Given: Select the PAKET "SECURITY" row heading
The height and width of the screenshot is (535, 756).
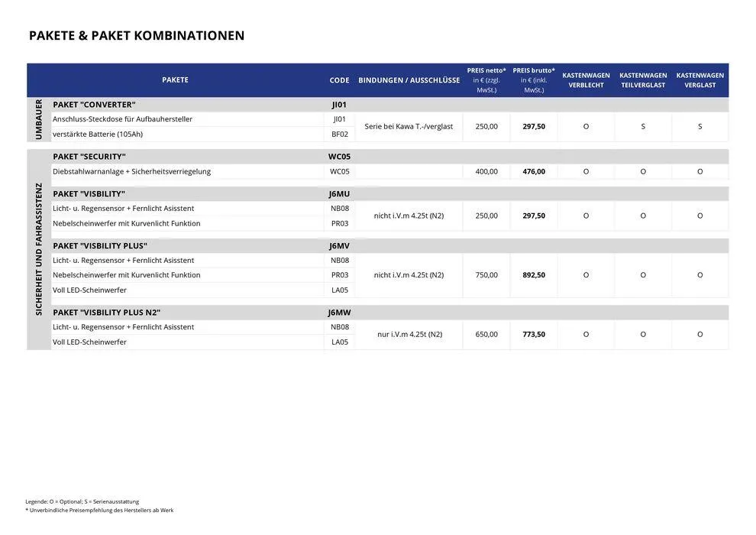Looking at the screenshot, I should [89, 157].
